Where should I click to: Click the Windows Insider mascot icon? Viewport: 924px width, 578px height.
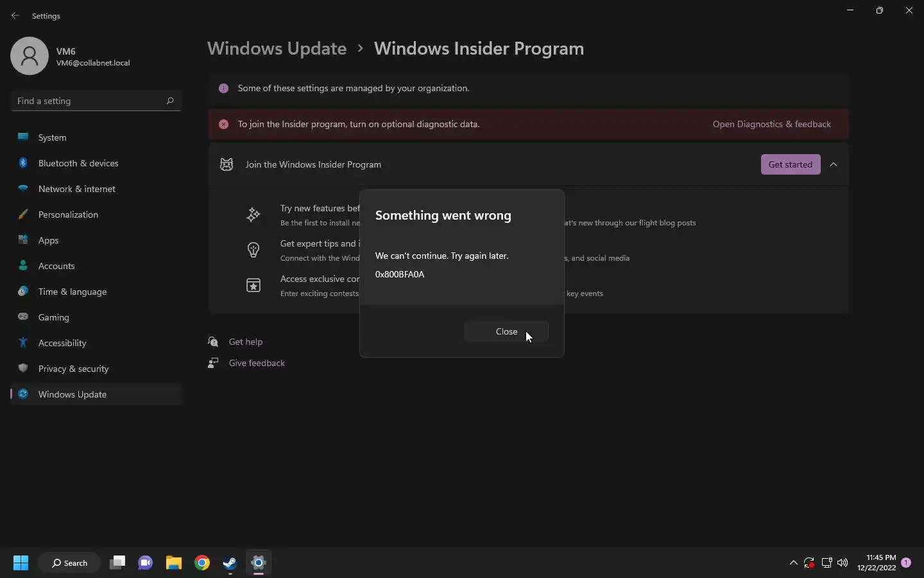click(x=227, y=164)
